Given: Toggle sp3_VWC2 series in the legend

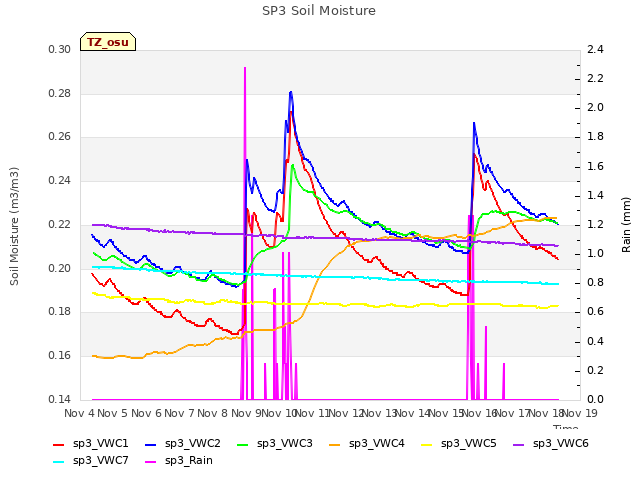Looking at the screenshot, I should [x=182, y=444].
